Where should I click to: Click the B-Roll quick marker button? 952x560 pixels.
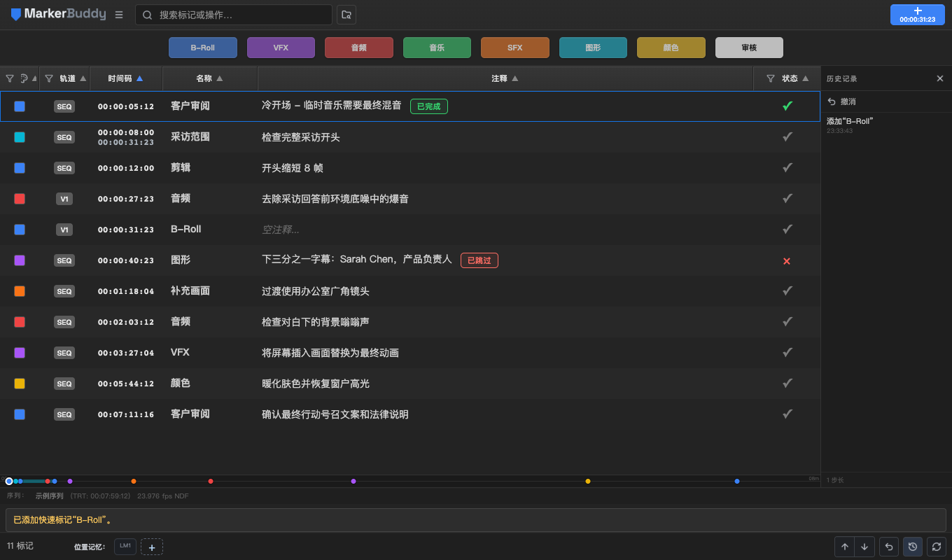203,48
